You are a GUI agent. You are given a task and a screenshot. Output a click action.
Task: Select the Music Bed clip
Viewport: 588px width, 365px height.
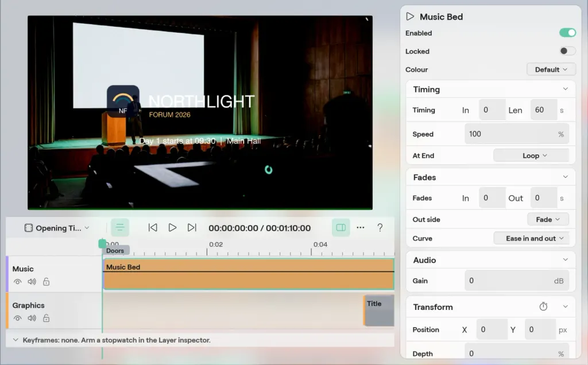tap(249, 274)
